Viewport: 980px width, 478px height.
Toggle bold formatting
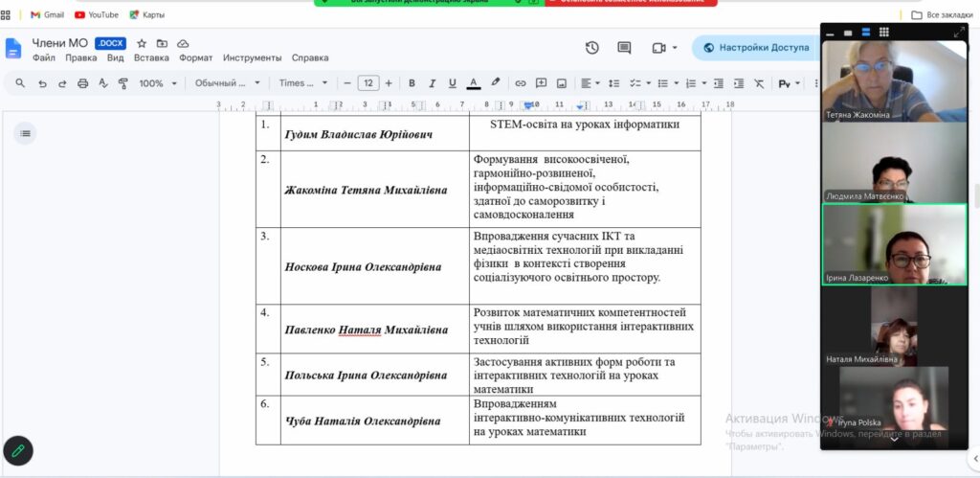click(412, 82)
